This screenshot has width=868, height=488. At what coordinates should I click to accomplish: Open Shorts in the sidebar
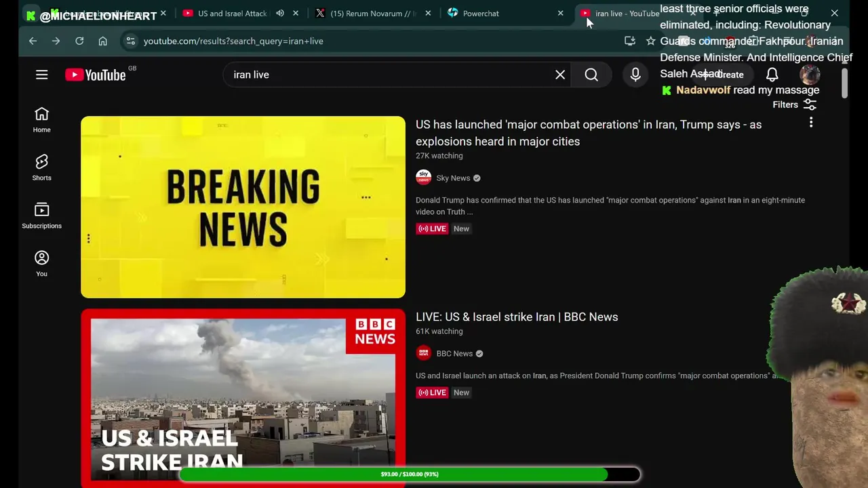[x=42, y=167]
